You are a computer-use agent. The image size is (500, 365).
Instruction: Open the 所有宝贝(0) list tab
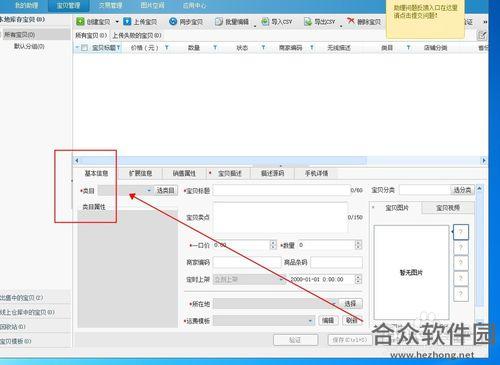pos(91,35)
